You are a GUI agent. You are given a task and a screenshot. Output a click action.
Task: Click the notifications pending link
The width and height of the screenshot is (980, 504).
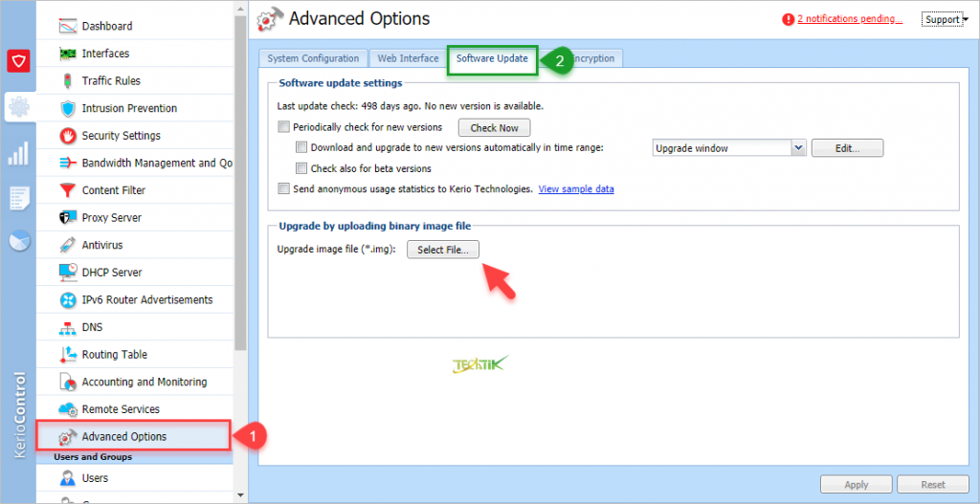848,19
